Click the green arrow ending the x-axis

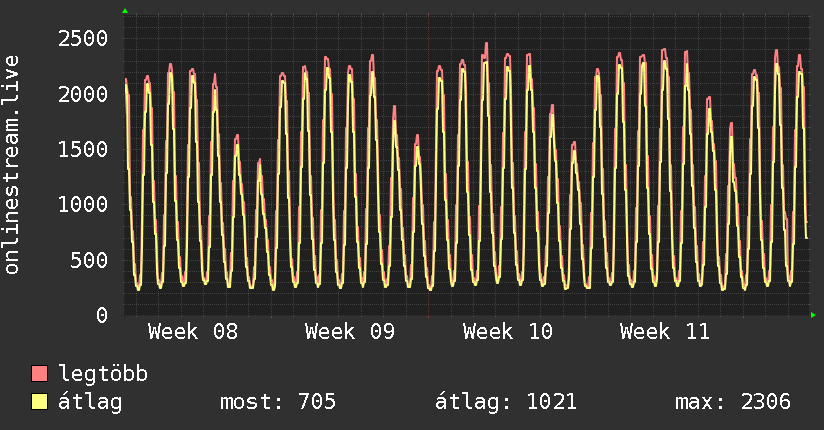click(813, 315)
